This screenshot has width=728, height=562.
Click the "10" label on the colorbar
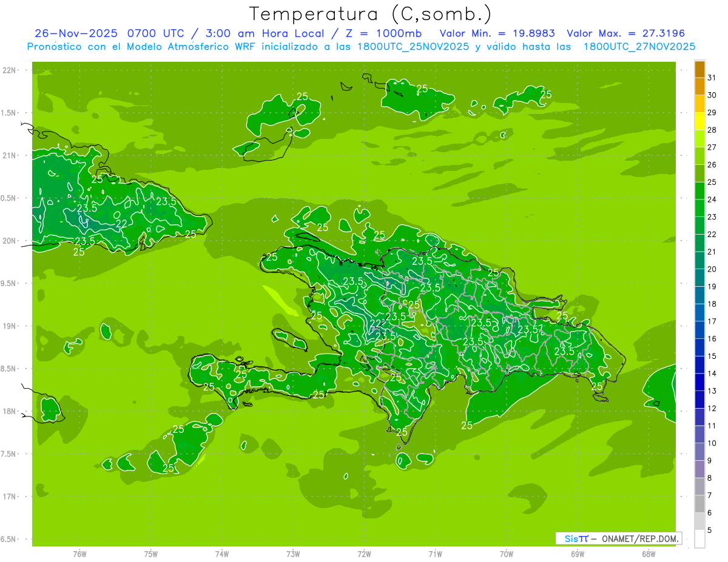pyautogui.click(x=712, y=443)
